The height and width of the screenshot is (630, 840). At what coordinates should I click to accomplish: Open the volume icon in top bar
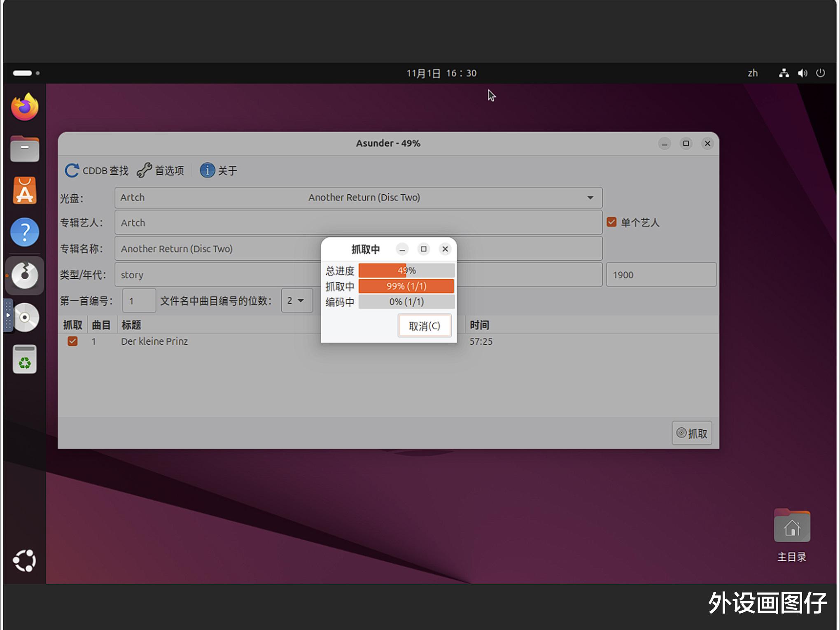tap(802, 73)
